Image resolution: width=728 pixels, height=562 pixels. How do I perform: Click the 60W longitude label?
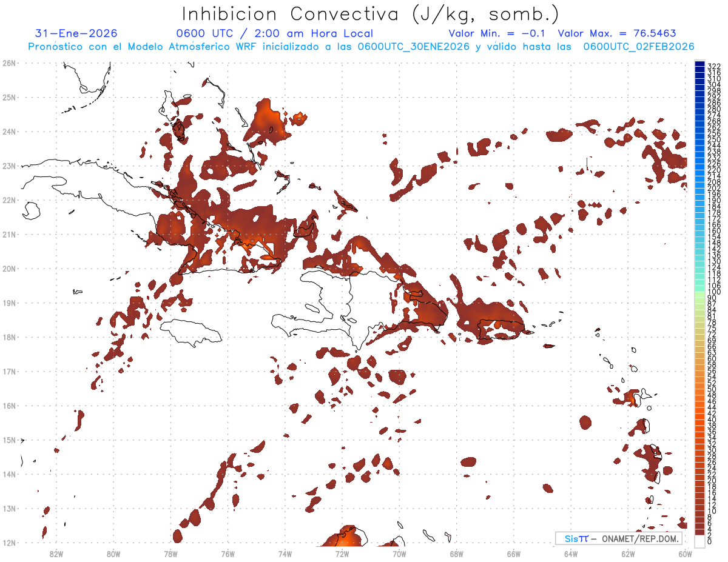685,554
